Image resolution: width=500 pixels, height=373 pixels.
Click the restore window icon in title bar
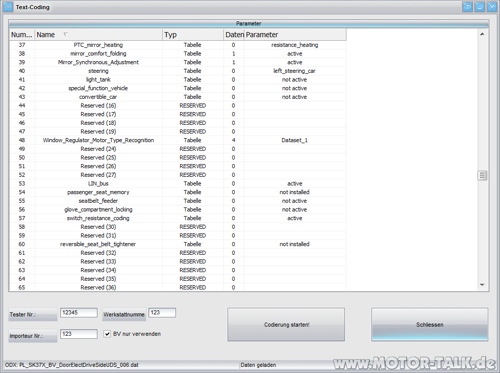pos(467,7)
